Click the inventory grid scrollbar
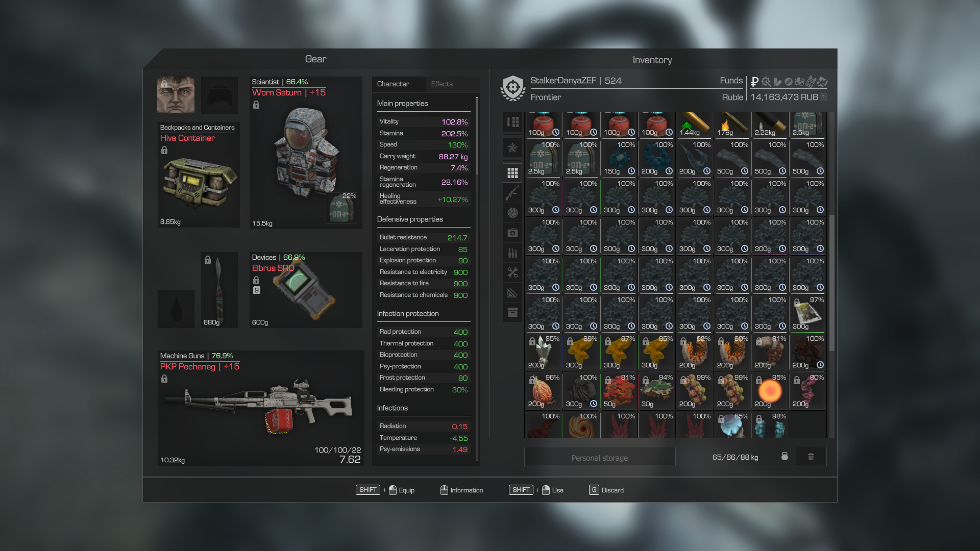 (x=832, y=283)
